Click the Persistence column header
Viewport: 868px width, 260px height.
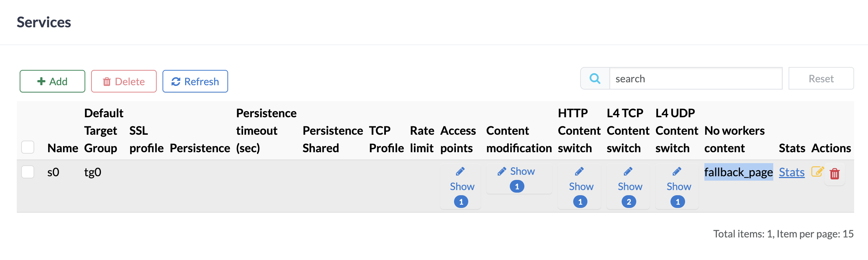point(200,148)
